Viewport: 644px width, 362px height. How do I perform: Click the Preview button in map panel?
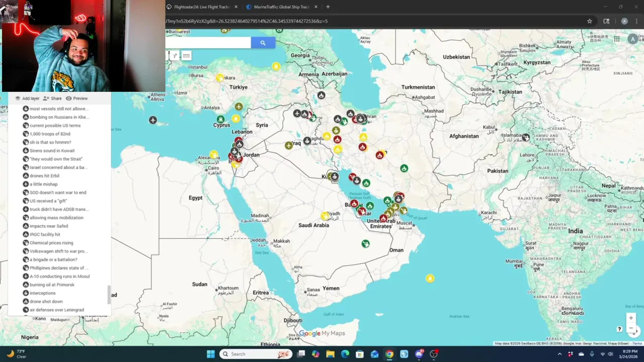coord(76,99)
